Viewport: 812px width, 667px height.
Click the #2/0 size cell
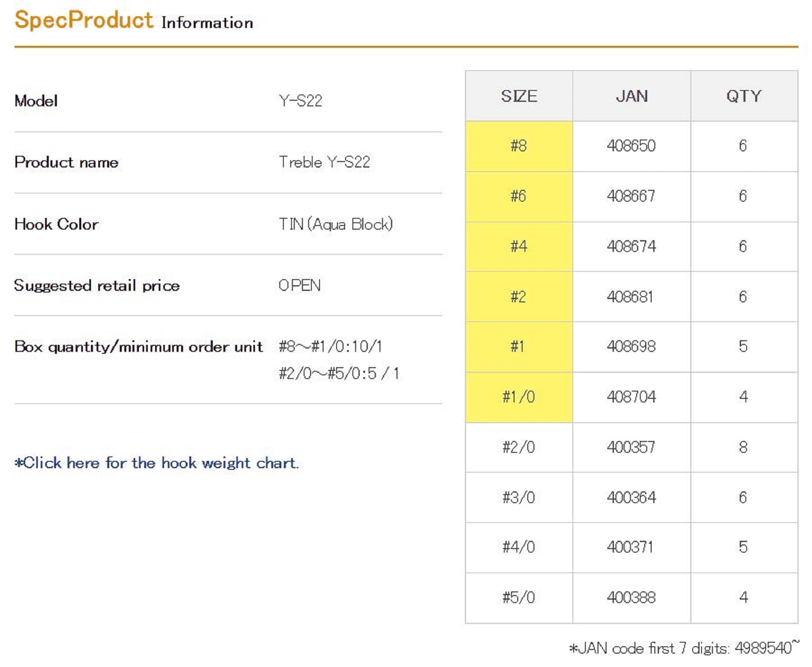click(x=518, y=447)
